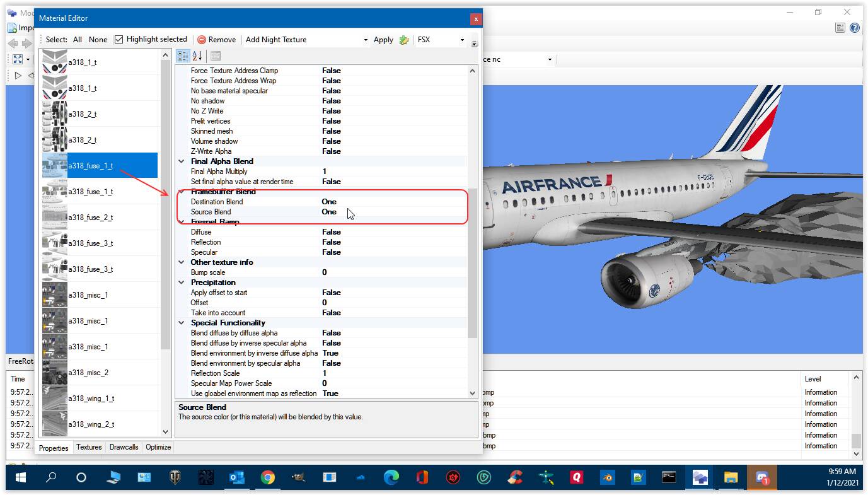This screenshot has height=495, width=868.
Task: Open Google Chrome from the taskbar
Action: 268,477
